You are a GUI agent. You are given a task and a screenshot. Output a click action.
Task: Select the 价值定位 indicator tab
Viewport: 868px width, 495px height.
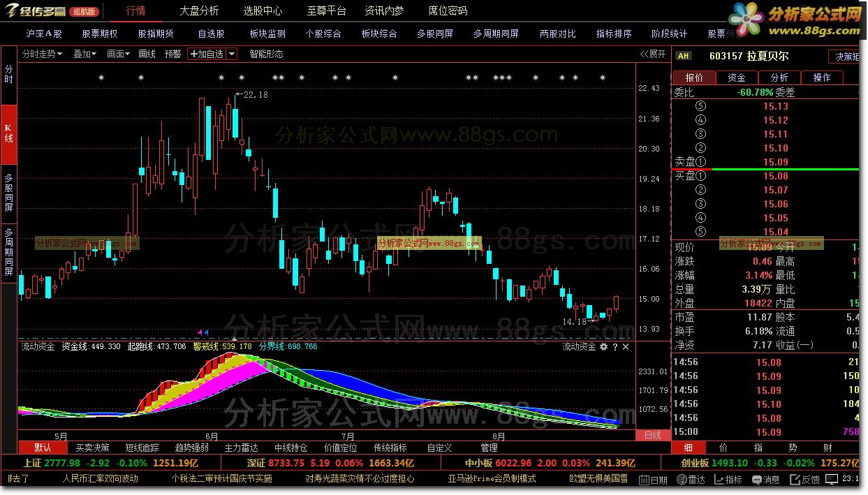pyautogui.click(x=340, y=448)
